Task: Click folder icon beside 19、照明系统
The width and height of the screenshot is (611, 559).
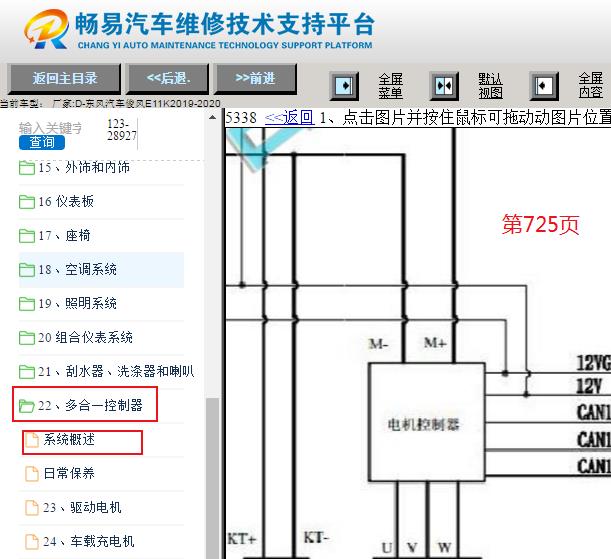Action: pyautogui.click(x=26, y=304)
